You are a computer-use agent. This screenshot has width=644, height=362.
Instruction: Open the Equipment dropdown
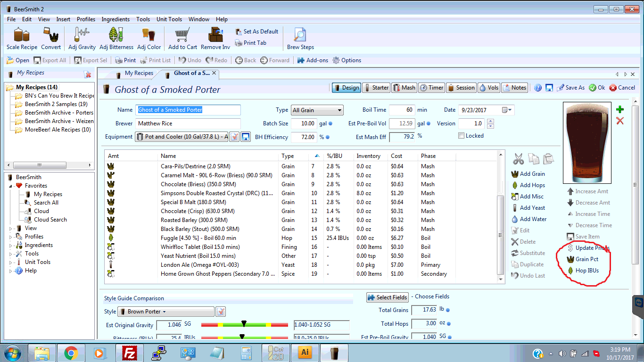[x=182, y=137]
